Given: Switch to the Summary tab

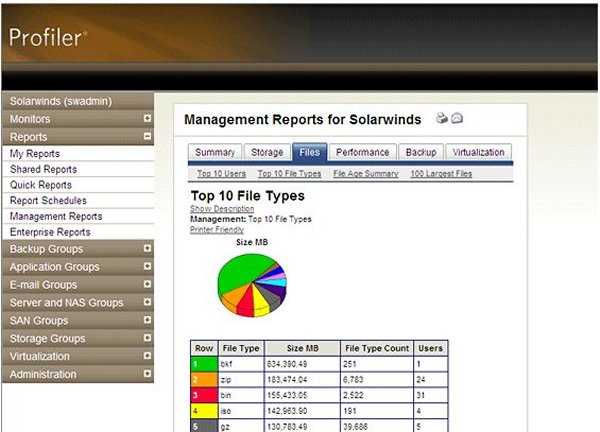Looking at the screenshot, I should tap(215, 152).
